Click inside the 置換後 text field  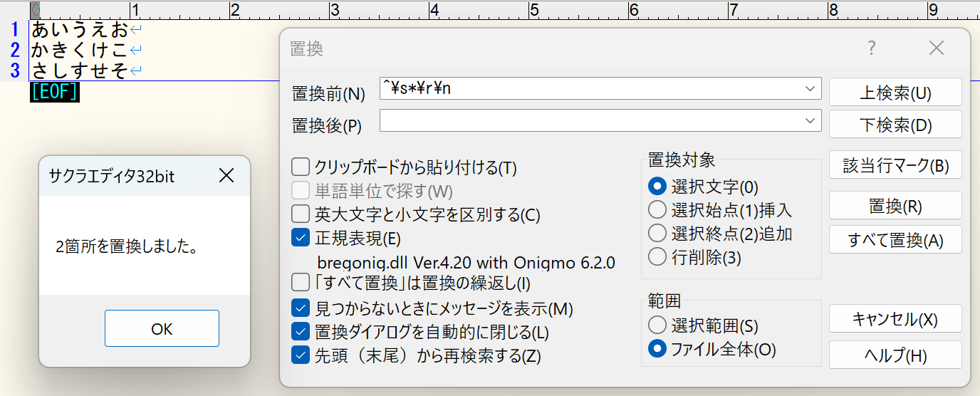click(591, 122)
